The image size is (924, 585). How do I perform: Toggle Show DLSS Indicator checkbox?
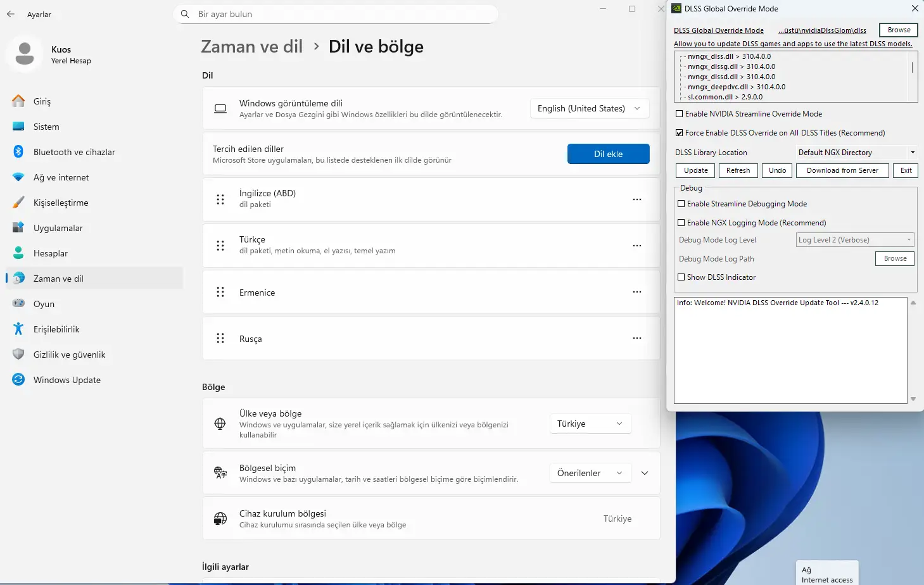coord(681,277)
